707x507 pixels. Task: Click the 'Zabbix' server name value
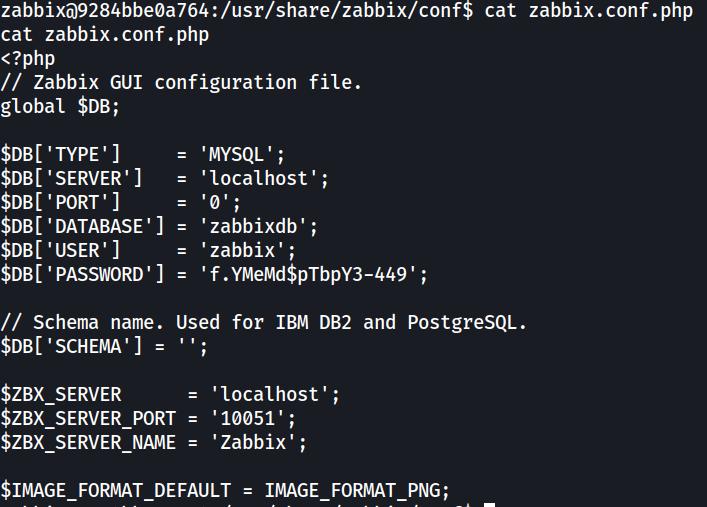(254, 442)
